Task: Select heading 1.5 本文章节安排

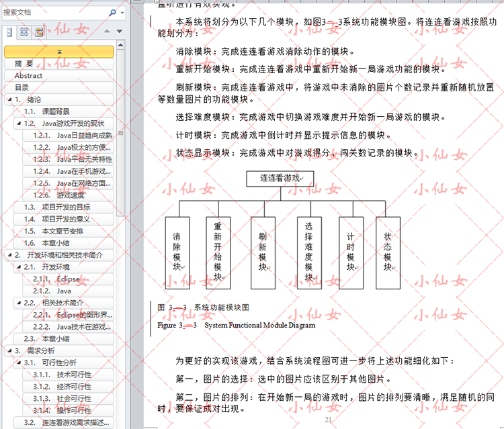Action: [64, 231]
